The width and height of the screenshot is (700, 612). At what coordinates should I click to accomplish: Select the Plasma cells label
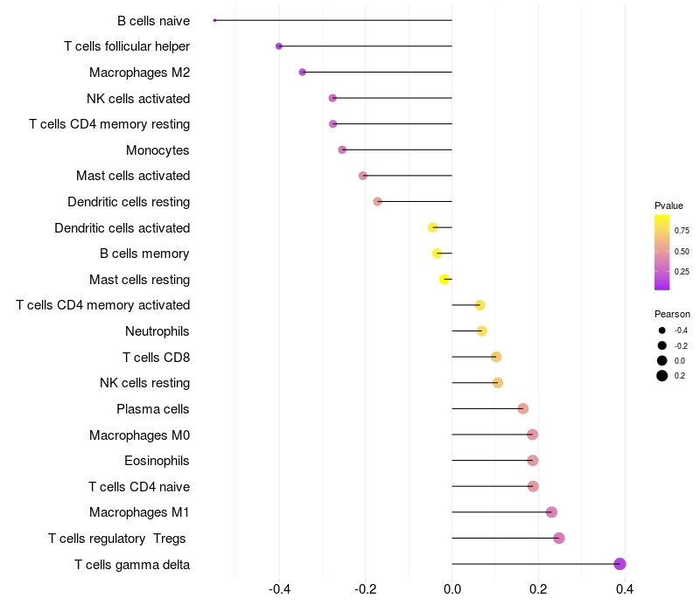pos(153,409)
